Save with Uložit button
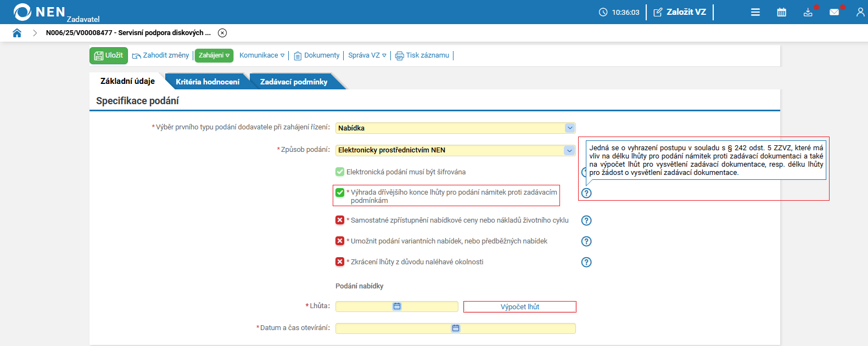The height and width of the screenshot is (346, 868). click(x=109, y=55)
